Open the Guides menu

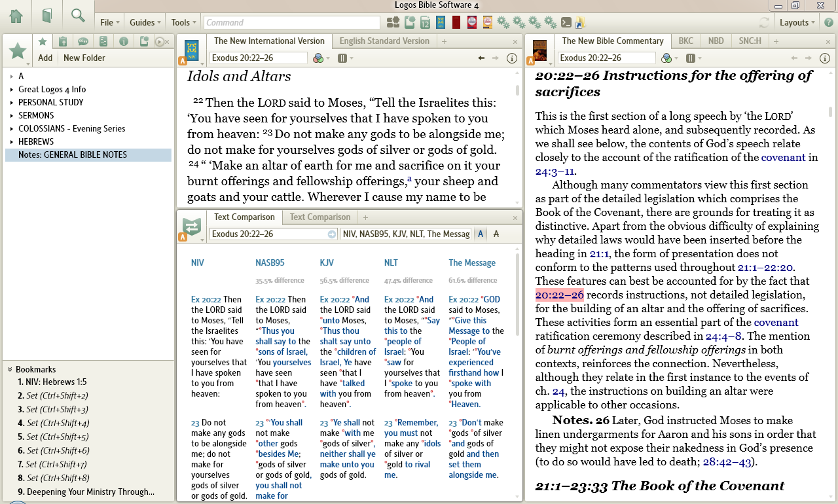pyautogui.click(x=145, y=22)
